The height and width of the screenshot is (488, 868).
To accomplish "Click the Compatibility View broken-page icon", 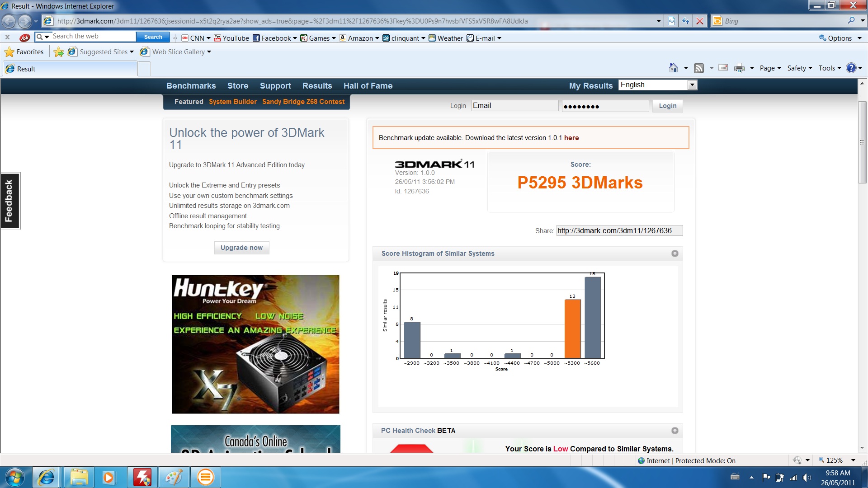I will 672,21.
